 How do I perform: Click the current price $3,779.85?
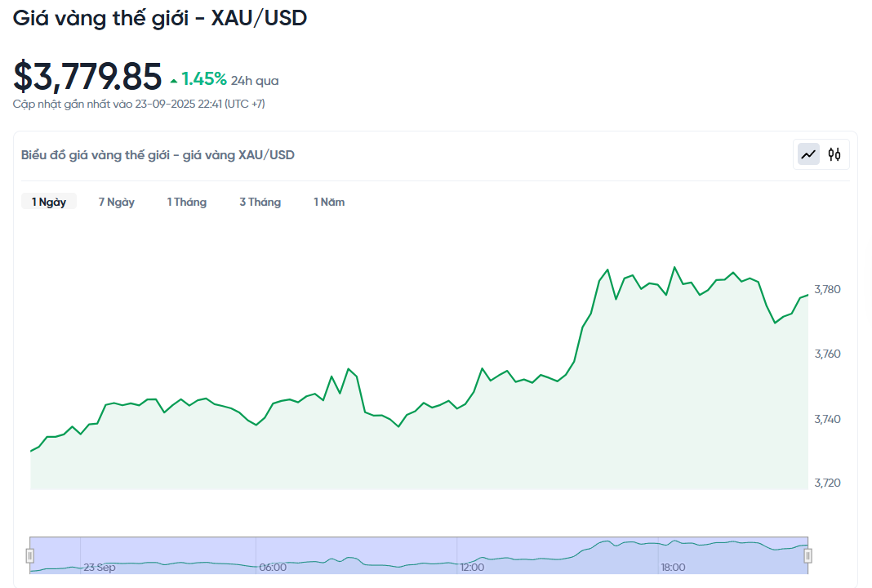pos(86,76)
